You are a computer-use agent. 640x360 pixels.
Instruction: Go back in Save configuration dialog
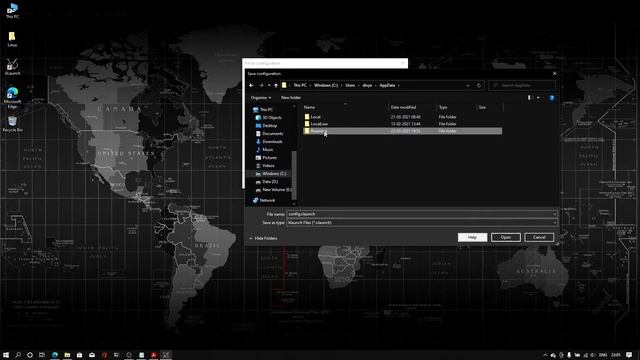coord(251,85)
